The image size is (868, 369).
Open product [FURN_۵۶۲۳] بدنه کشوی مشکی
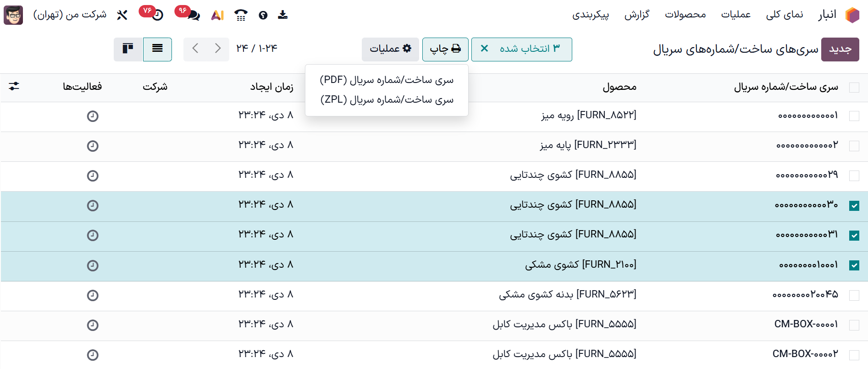click(x=568, y=295)
